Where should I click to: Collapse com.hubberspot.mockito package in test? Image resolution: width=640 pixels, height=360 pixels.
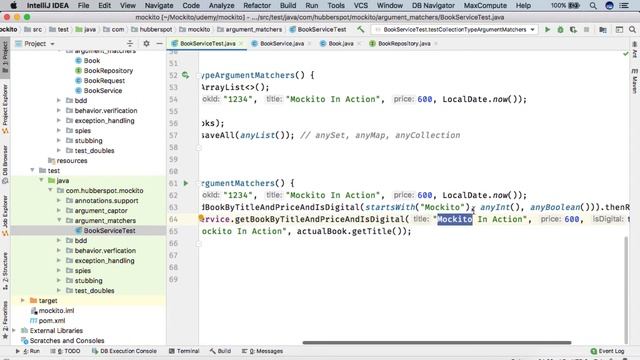click(50, 190)
